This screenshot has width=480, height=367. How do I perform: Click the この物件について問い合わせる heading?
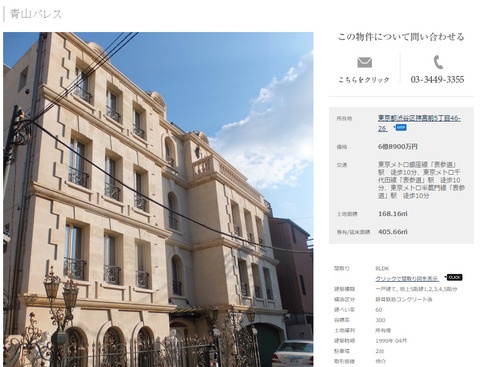(401, 36)
